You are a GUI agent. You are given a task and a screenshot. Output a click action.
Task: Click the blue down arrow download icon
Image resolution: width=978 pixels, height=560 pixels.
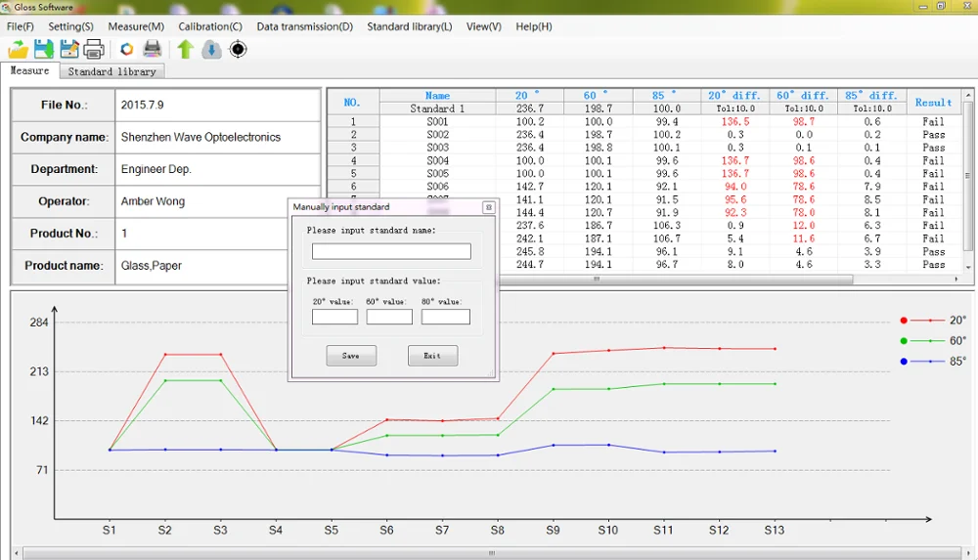click(x=211, y=49)
